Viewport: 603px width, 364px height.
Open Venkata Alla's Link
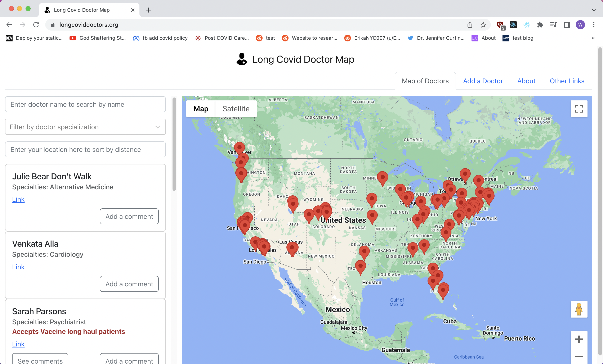pos(18,267)
